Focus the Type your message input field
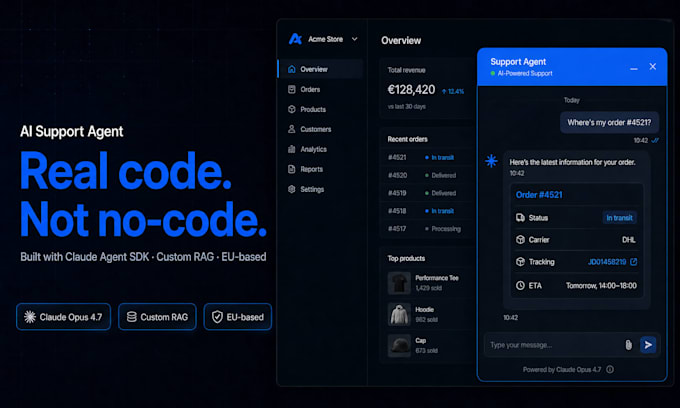Viewport: 680px width, 408px height. 553,345
